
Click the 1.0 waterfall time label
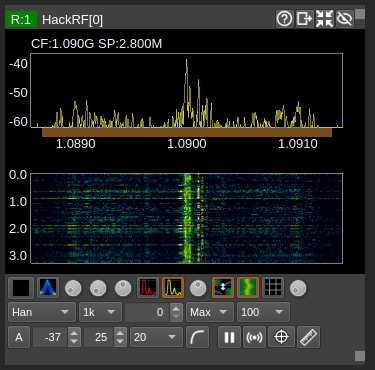pyautogui.click(x=18, y=202)
